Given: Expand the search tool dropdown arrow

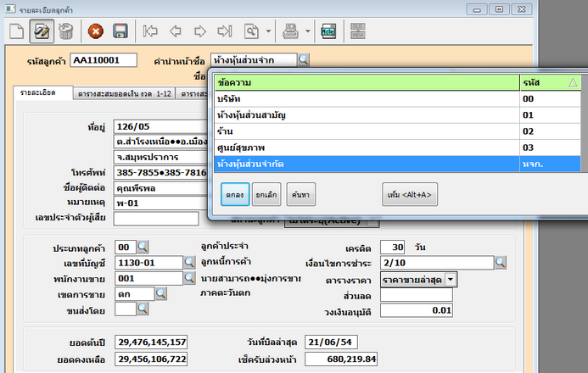Looking at the screenshot, I should pyautogui.click(x=268, y=32).
